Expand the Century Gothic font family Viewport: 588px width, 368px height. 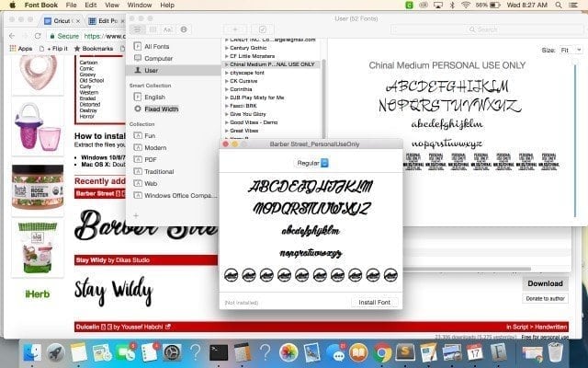[227, 48]
